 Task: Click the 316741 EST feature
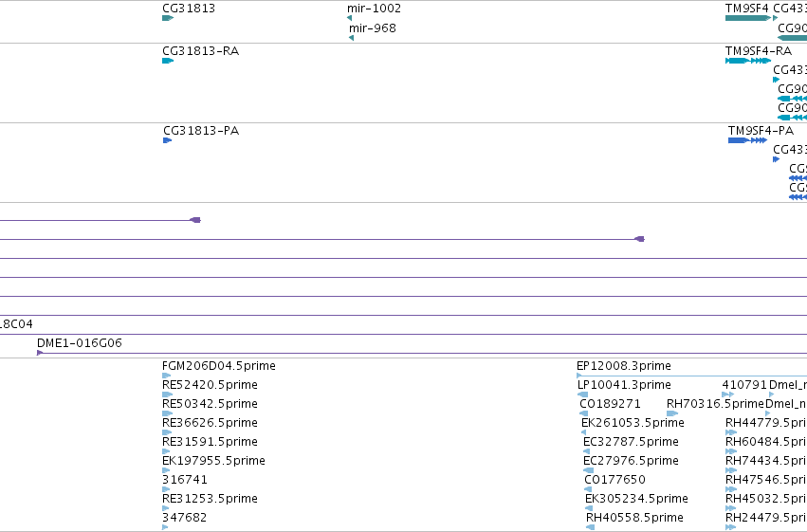click(x=166, y=489)
